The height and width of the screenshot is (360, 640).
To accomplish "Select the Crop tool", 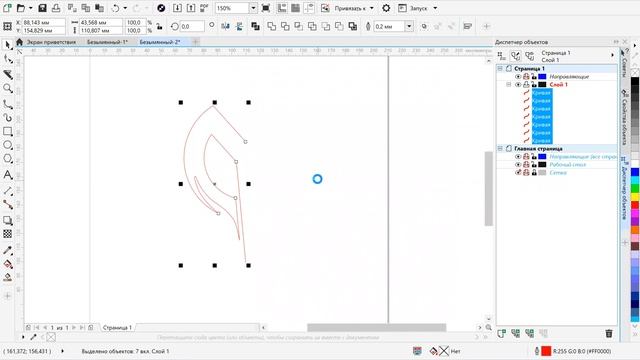I will [x=7, y=74].
